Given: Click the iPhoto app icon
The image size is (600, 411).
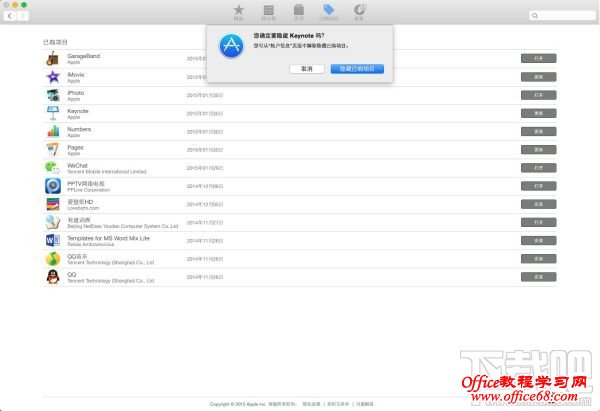Looking at the screenshot, I should [x=53, y=95].
